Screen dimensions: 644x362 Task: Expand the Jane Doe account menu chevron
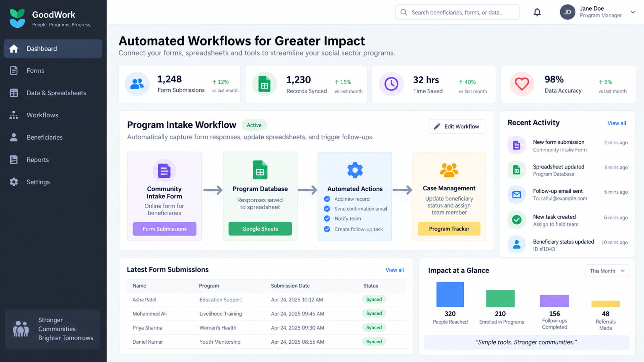click(633, 12)
